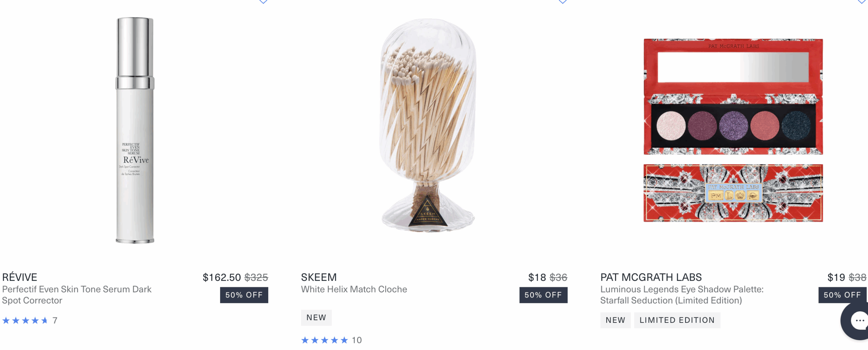The image size is (868, 350).
Task: Open Luminous Legends Eye Shadow Palette link
Action: coord(682,295)
